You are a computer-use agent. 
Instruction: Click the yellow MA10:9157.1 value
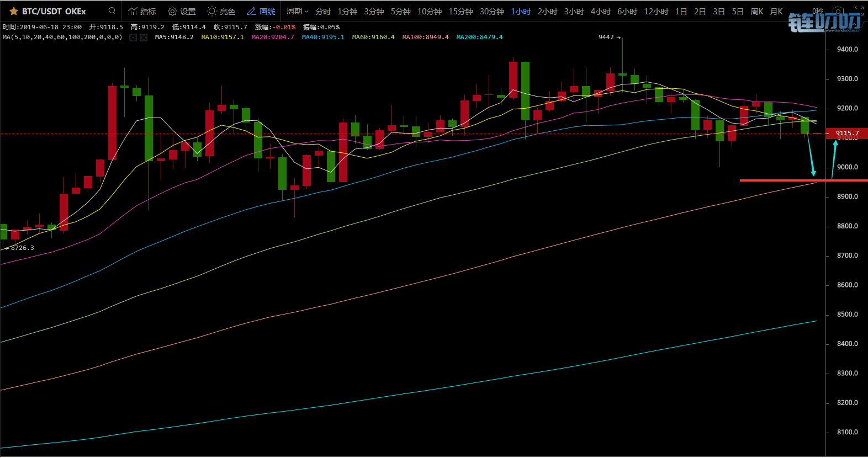tap(223, 37)
